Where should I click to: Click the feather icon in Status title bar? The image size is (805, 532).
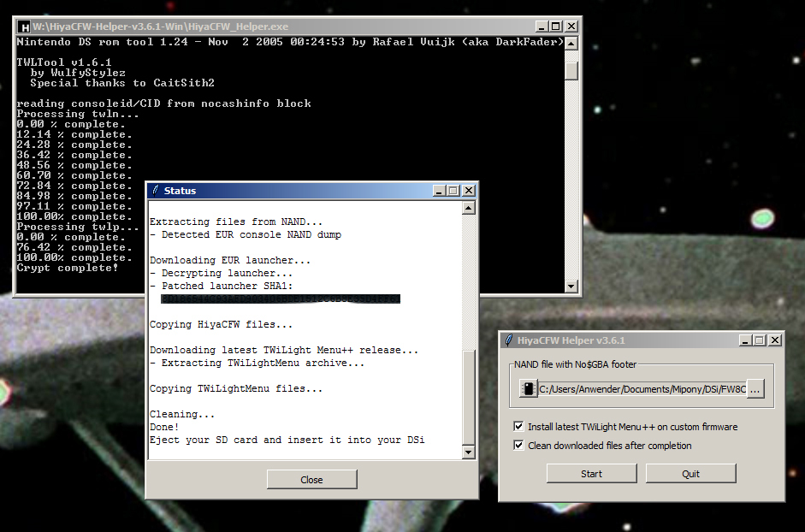point(156,191)
